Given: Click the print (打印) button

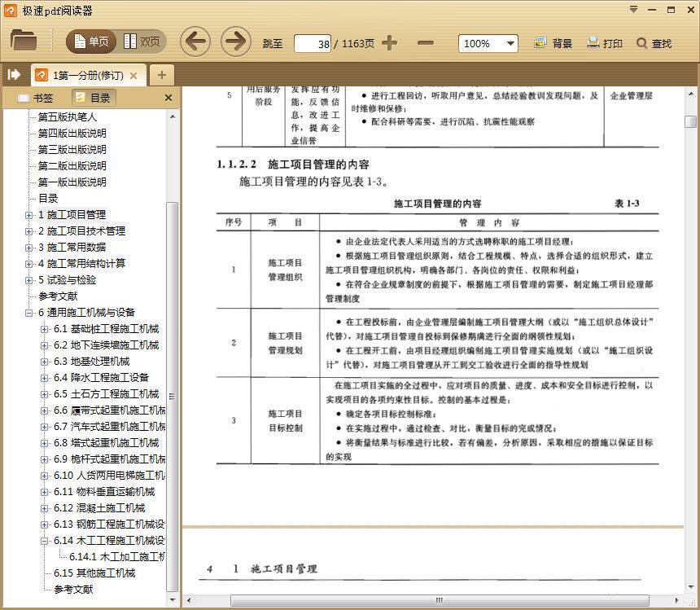Looking at the screenshot, I should click(605, 43).
